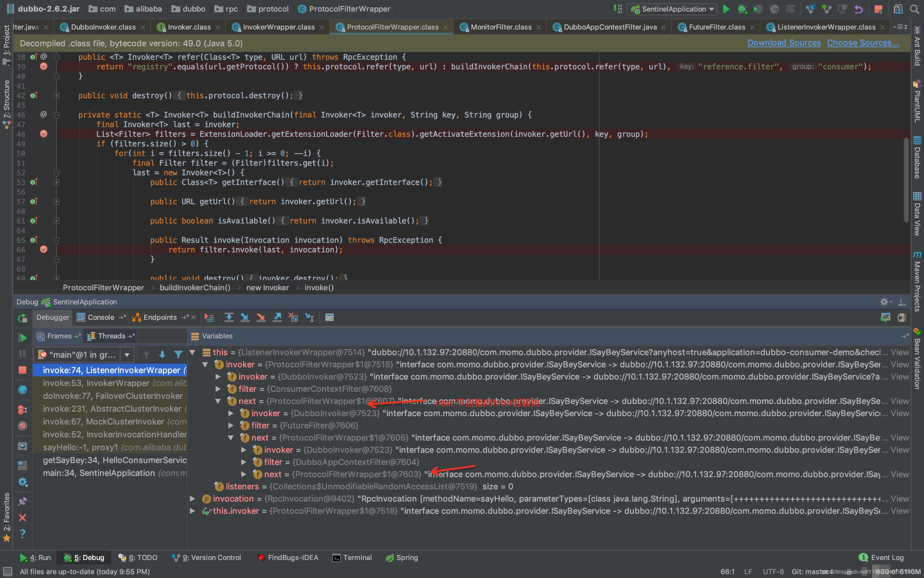Viewport: 924px width, 578px height.
Task: Run to cursor icon
Action: click(309, 317)
